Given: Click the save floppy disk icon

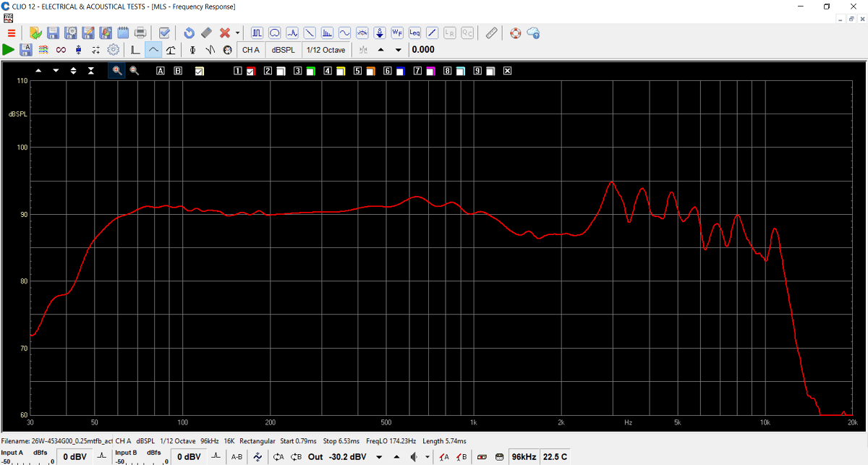Looking at the screenshot, I should 53,33.
